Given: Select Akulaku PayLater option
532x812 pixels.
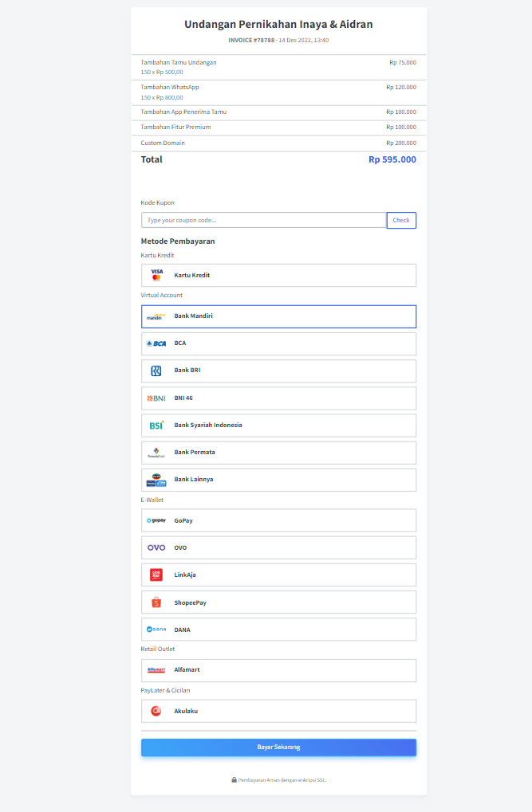Looking at the screenshot, I should click(x=278, y=711).
